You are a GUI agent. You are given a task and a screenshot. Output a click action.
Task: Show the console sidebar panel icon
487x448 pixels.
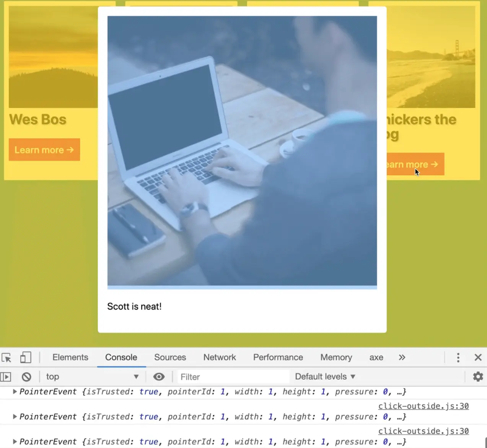pyautogui.click(x=6, y=377)
